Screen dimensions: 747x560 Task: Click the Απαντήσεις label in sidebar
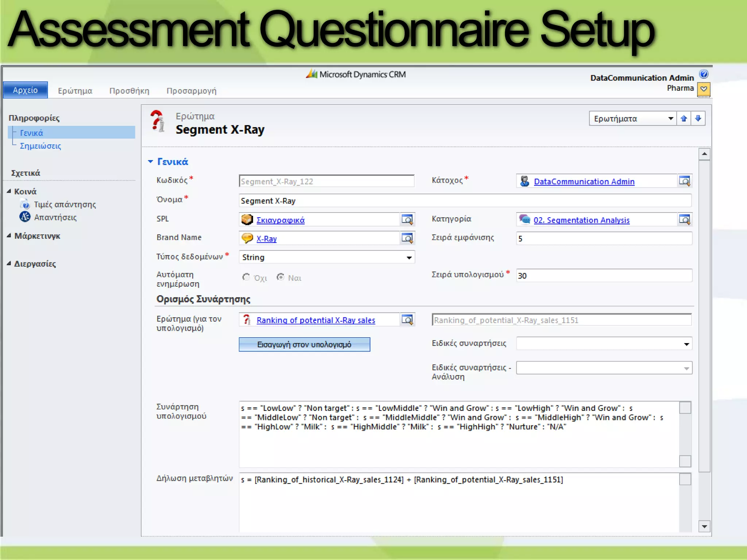(55, 217)
